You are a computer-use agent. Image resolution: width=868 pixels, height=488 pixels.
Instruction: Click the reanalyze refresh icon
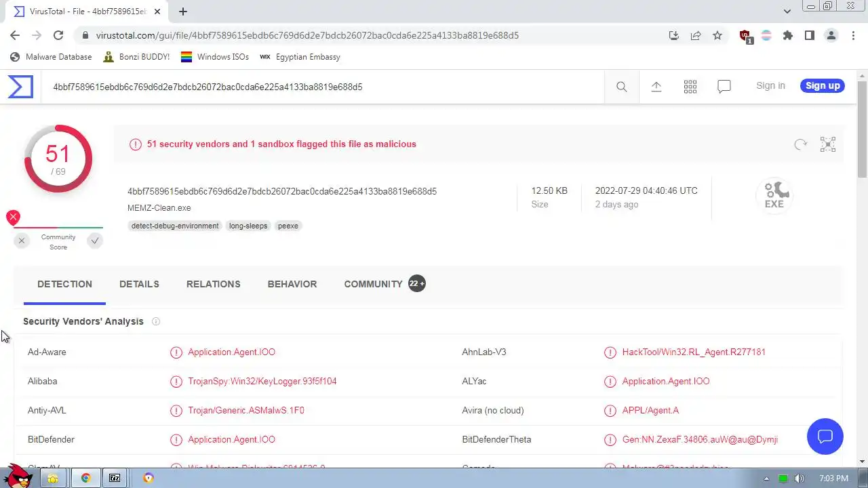[801, 144]
